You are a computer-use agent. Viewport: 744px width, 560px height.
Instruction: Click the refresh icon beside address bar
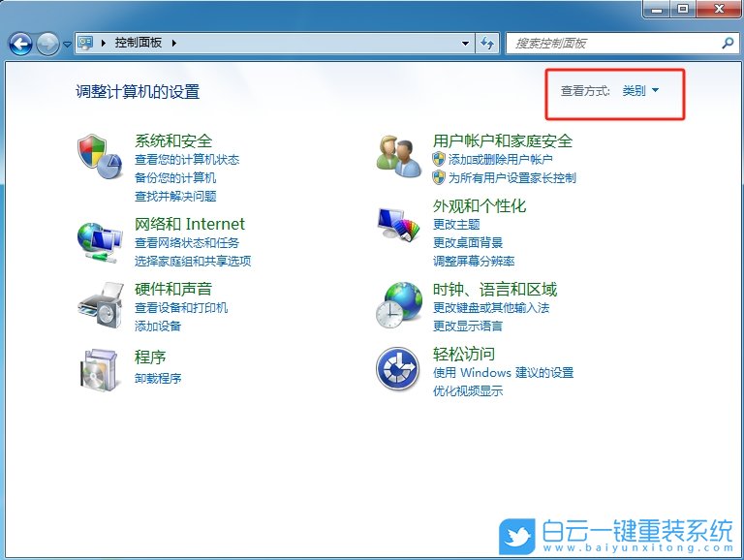[487, 44]
